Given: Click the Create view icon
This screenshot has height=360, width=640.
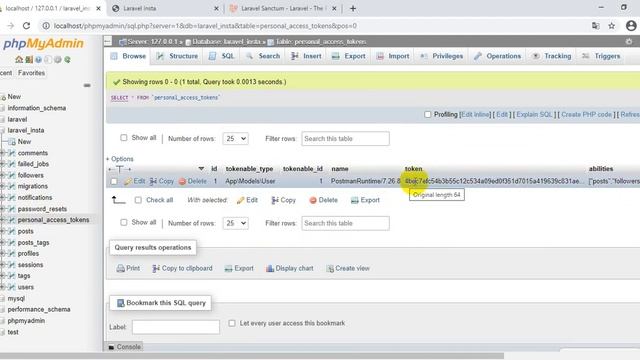Looking at the screenshot, I should [x=330, y=269].
